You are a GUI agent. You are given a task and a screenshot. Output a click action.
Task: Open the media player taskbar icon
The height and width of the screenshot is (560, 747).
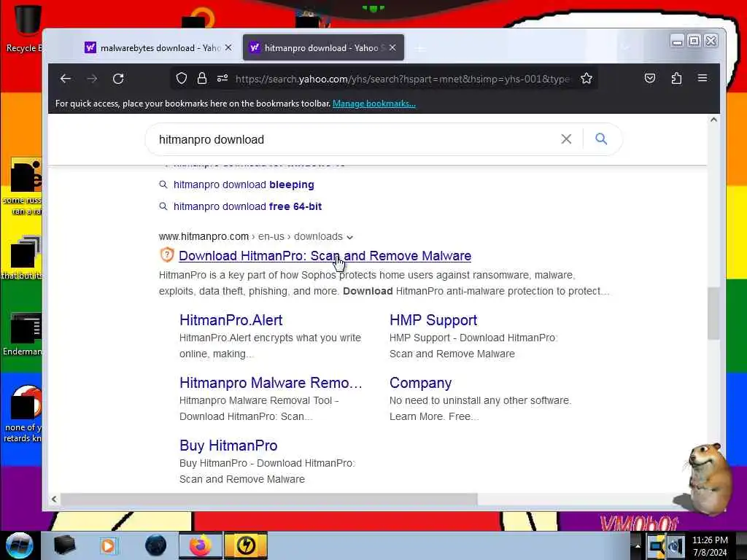click(x=109, y=545)
